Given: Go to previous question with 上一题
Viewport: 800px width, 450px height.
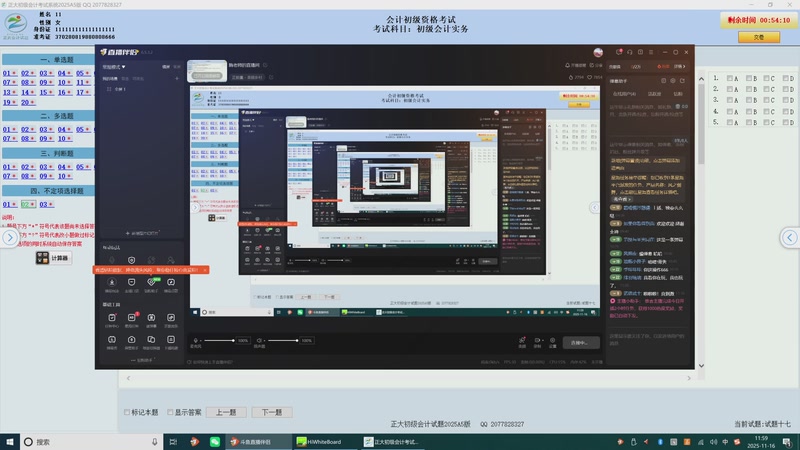Looking at the screenshot, I should (226, 412).
